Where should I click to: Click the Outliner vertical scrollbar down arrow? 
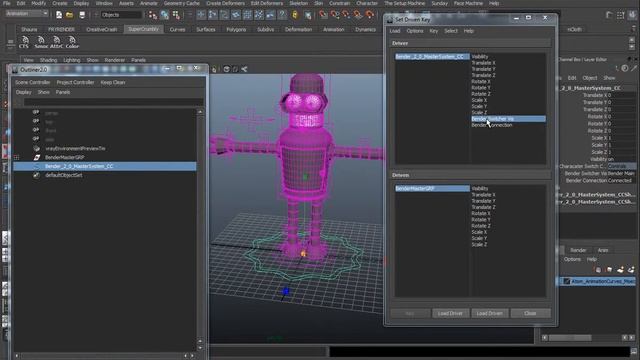200,347
